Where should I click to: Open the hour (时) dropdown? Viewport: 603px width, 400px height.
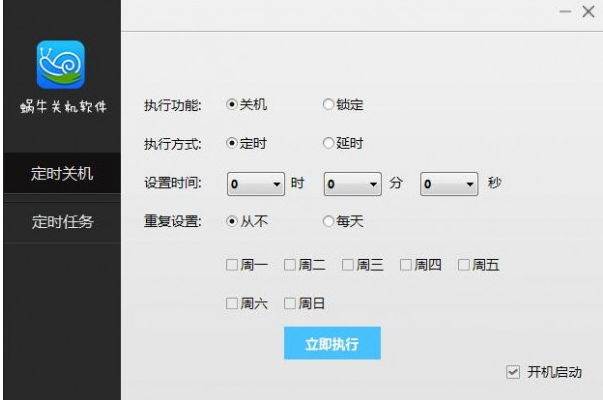point(256,184)
